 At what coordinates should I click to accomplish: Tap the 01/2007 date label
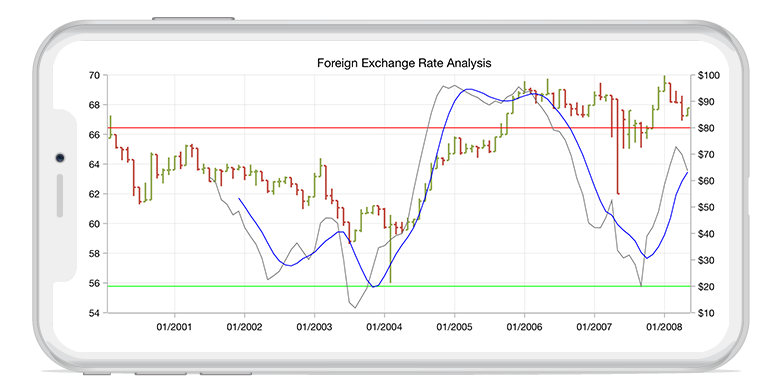click(x=594, y=327)
